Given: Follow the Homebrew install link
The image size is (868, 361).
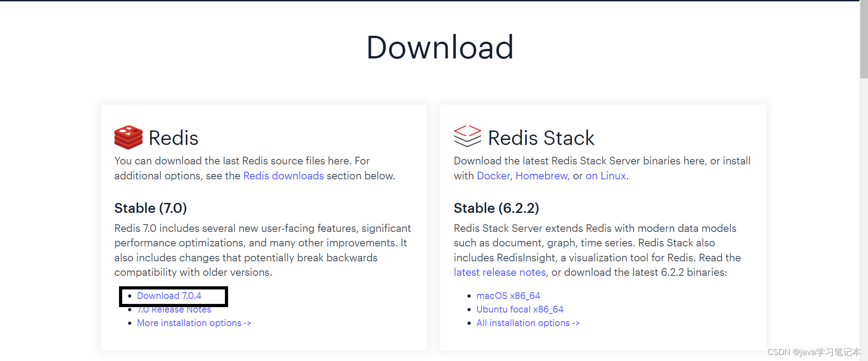Looking at the screenshot, I should click(541, 176).
